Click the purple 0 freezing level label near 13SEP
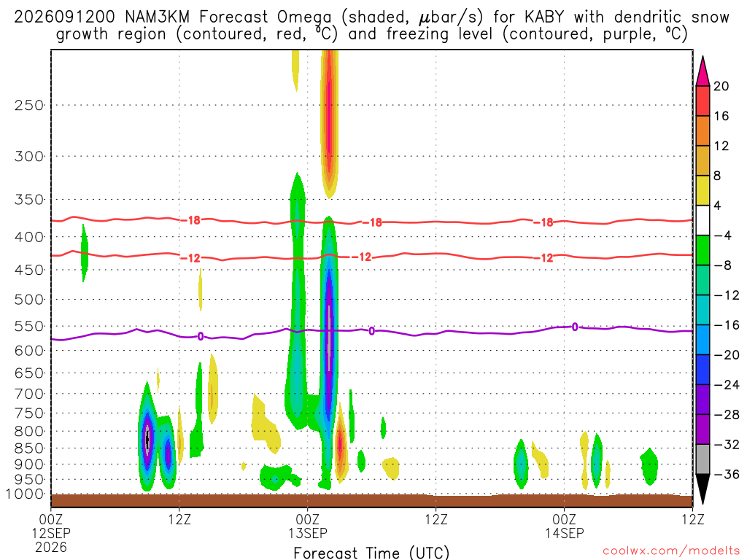Screen dimensions: 747x560 (x=371, y=331)
